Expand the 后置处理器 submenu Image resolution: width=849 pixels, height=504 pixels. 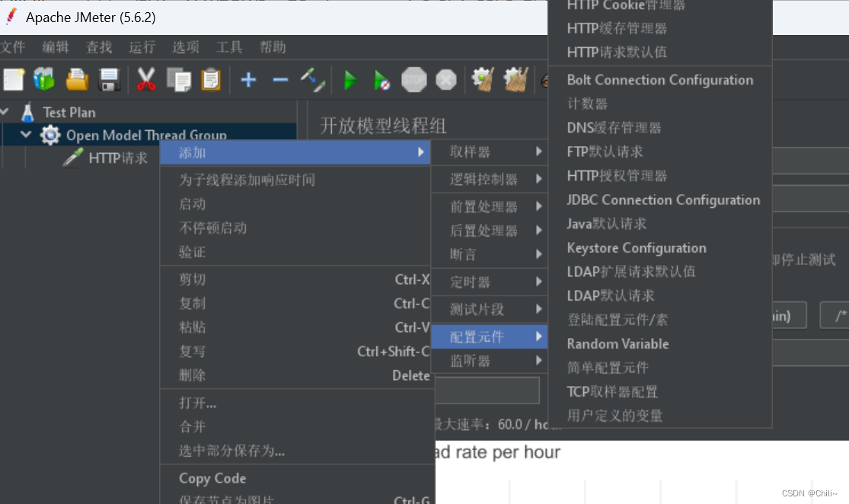pyautogui.click(x=490, y=231)
